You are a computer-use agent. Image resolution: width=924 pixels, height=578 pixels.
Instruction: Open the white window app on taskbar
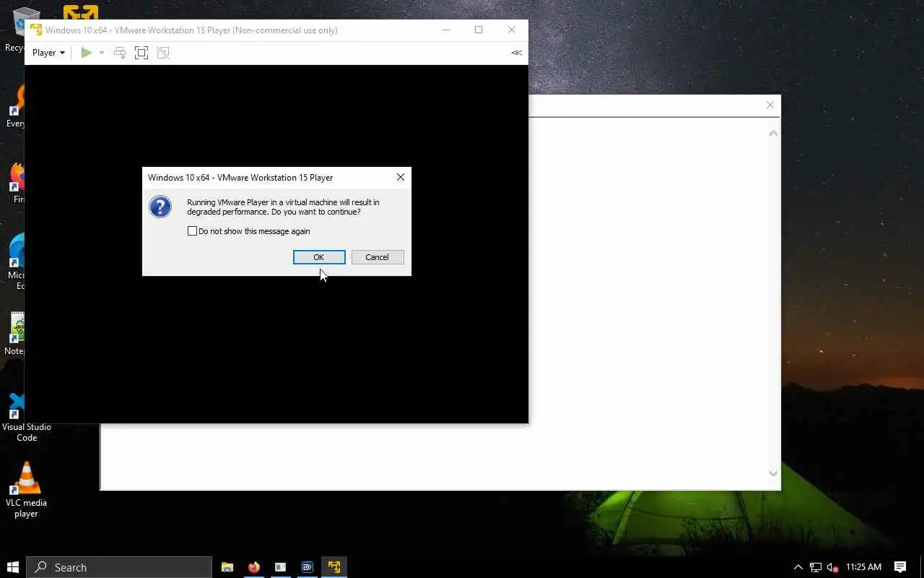pos(281,567)
